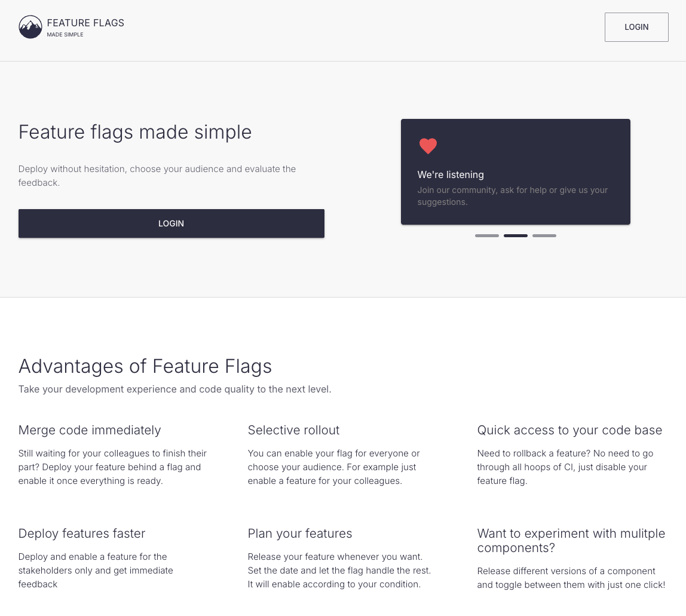Click the "Release your feature whenever" paragraph

(x=339, y=571)
